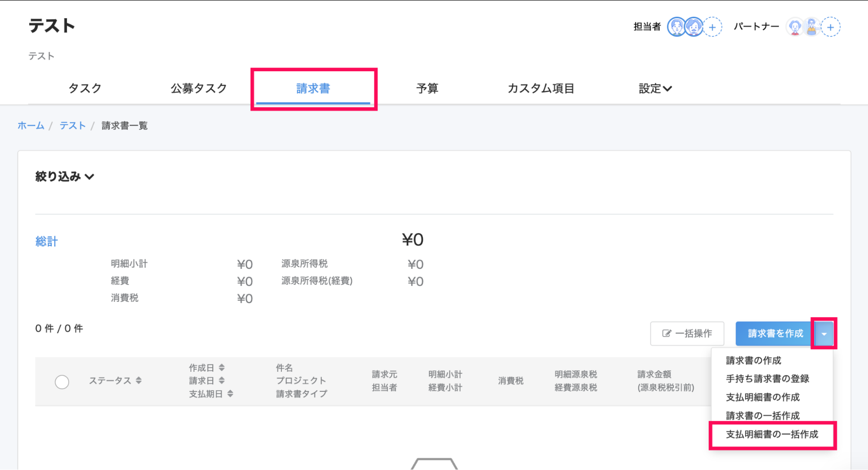Click the second 担当者 avatar icon
The height and width of the screenshot is (470, 868).
click(694, 27)
